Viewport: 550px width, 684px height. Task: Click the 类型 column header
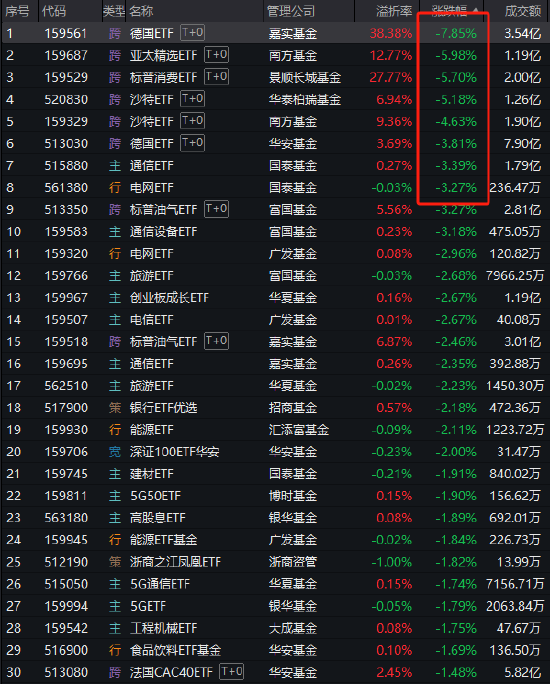click(114, 11)
